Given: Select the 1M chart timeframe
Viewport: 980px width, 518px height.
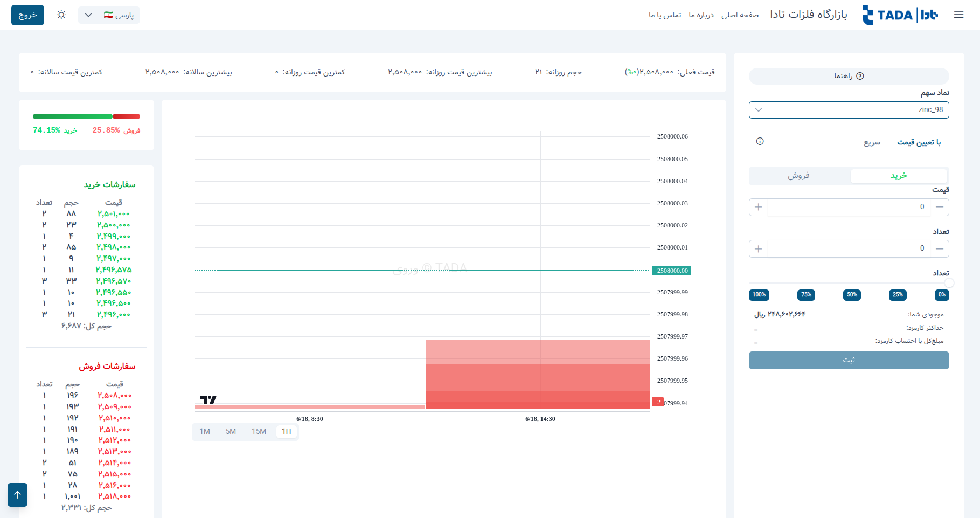Looking at the screenshot, I should point(205,432).
